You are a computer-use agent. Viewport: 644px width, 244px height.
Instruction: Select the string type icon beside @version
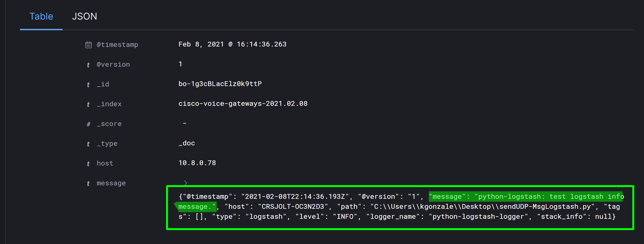click(88, 65)
